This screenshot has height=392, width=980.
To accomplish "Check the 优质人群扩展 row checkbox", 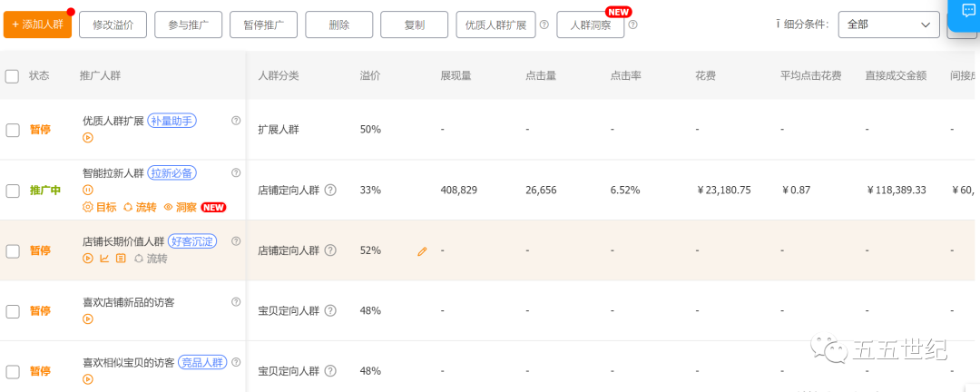I will click(x=13, y=130).
